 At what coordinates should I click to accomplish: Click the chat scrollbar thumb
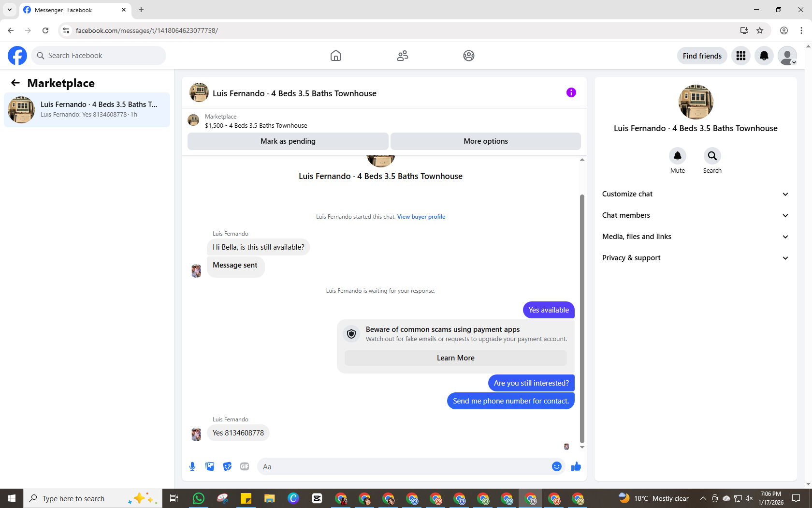[x=582, y=318]
